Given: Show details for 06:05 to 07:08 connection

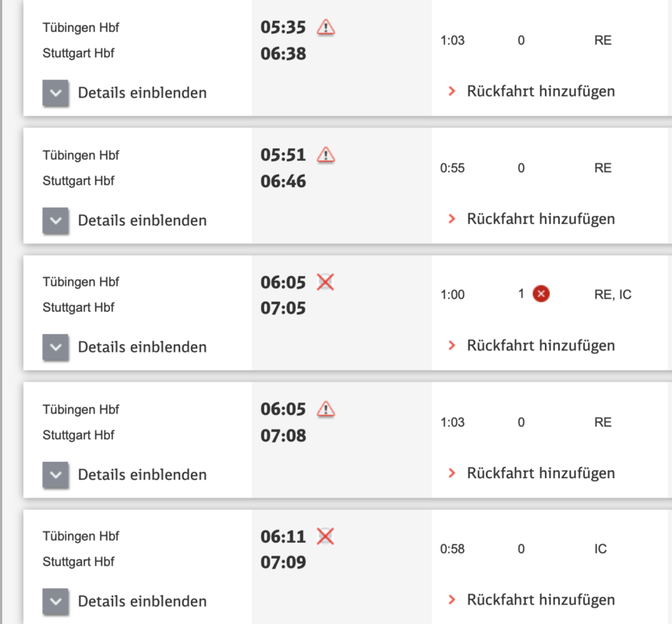Looking at the screenshot, I should (x=55, y=474).
